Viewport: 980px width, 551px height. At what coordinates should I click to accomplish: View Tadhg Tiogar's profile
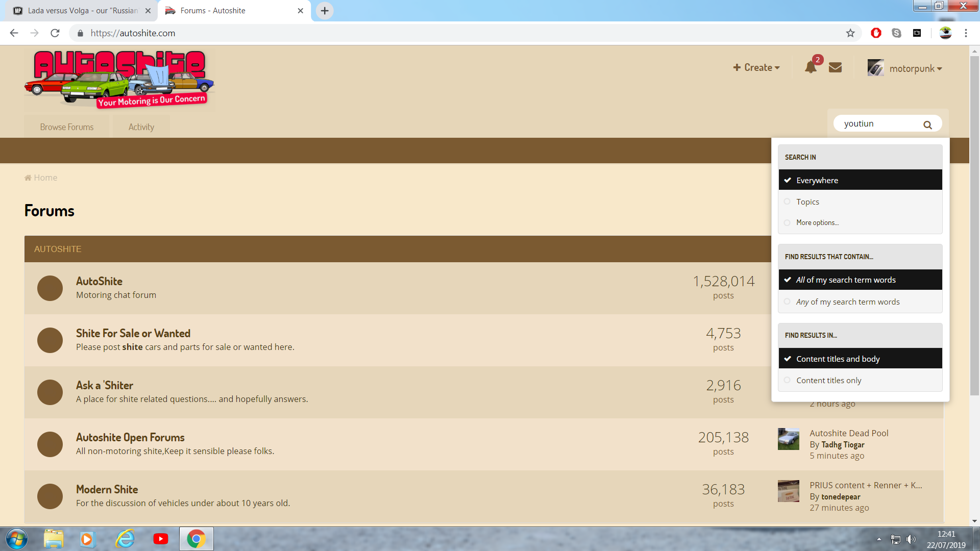point(843,445)
